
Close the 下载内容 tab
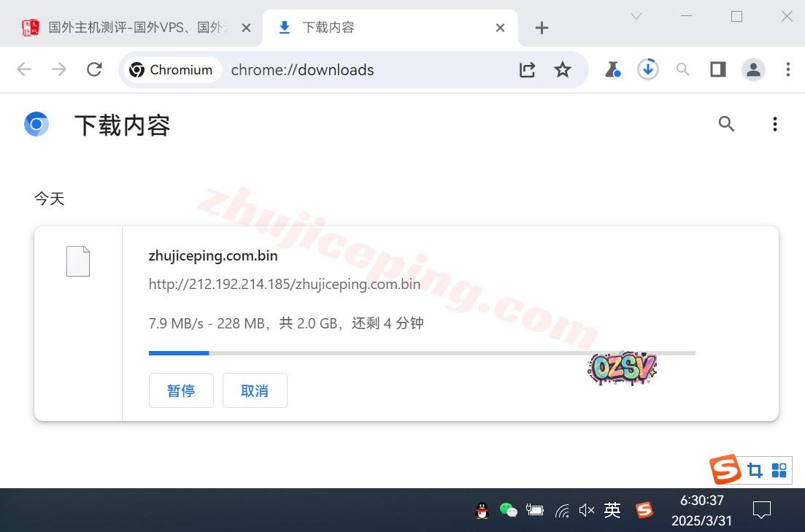[x=500, y=28]
